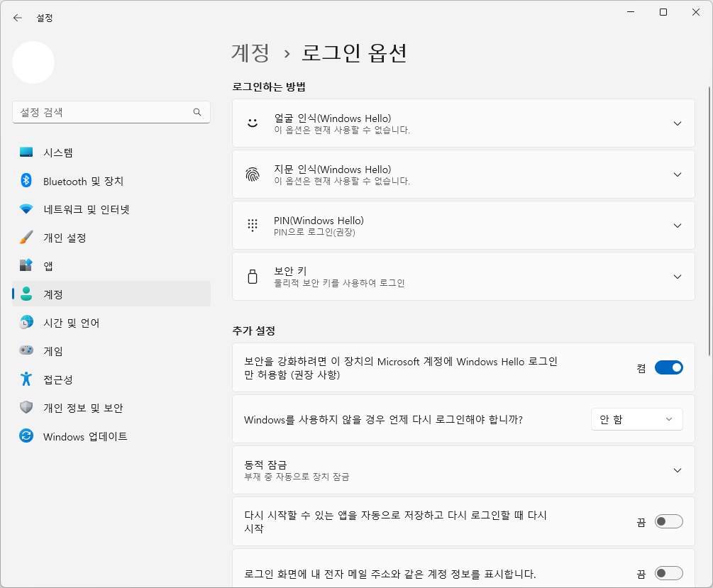Maximize the 설정 window
Viewport: 713px width, 588px height.
(x=663, y=12)
